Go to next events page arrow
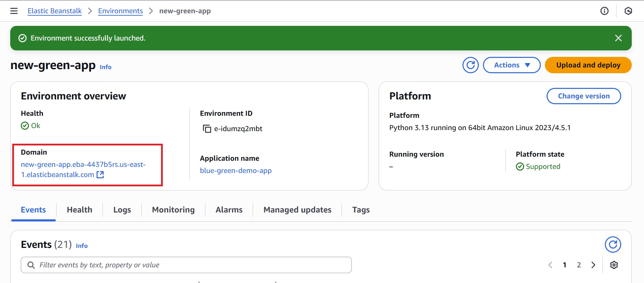644x283 pixels. click(593, 265)
